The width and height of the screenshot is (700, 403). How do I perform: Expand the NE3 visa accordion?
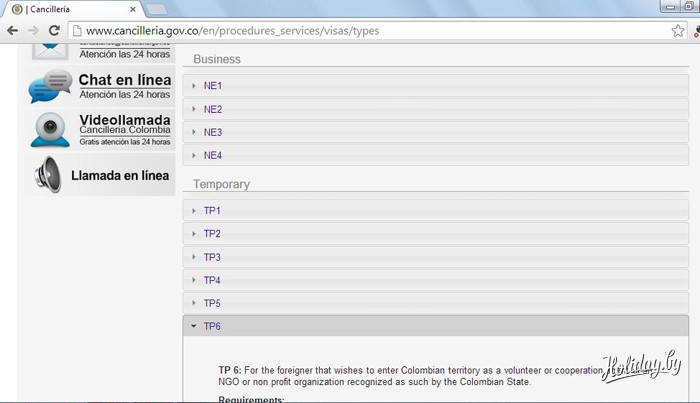tap(212, 132)
